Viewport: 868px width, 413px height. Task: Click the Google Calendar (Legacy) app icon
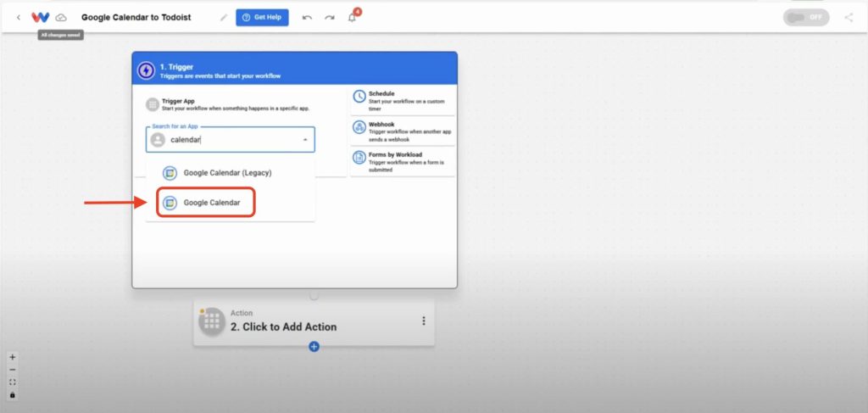pos(170,173)
